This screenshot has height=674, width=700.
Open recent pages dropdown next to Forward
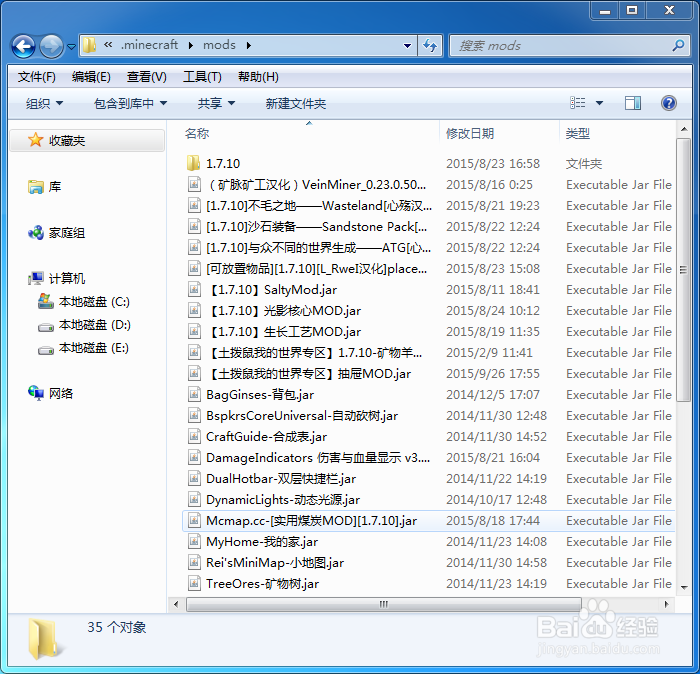click(71, 46)
